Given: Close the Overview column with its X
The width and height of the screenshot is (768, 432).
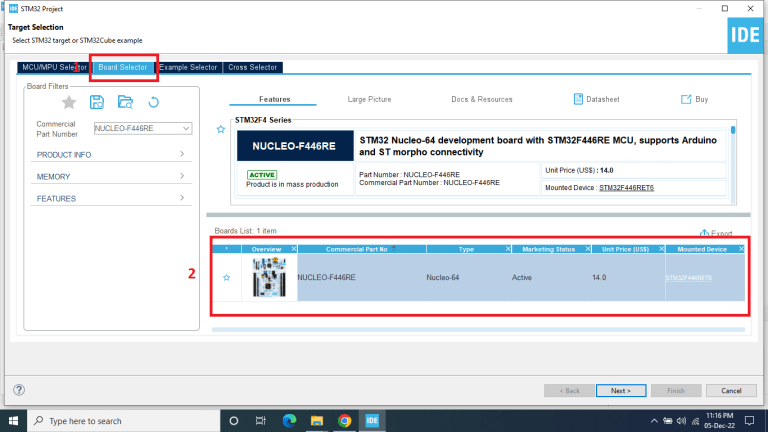Looking at the screenshot, I should (x=294, y=249).
